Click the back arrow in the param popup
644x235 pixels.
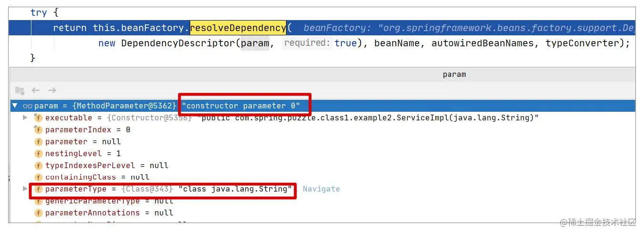click(x=35, y=90)
